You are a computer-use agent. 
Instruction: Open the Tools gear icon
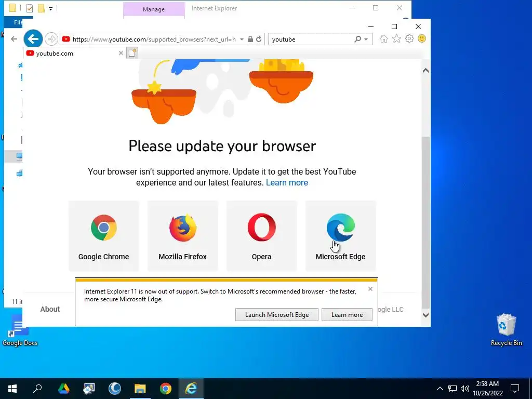(409, 38)
